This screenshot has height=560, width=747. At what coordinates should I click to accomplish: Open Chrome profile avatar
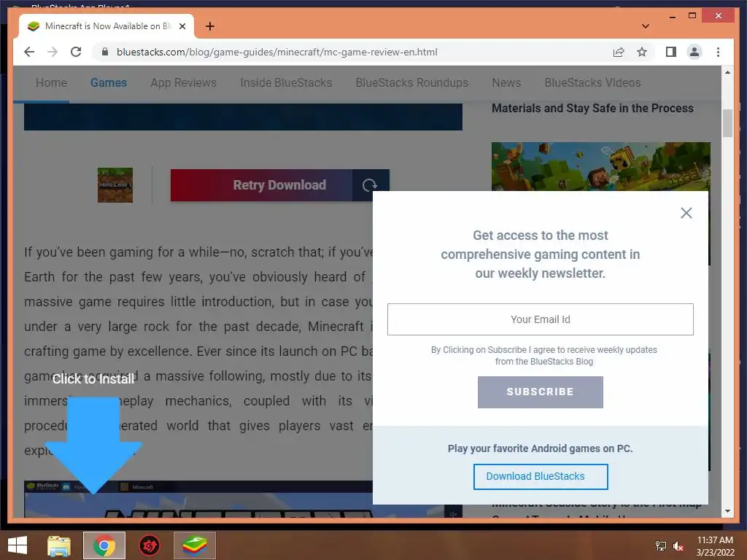tap(694, 52)
